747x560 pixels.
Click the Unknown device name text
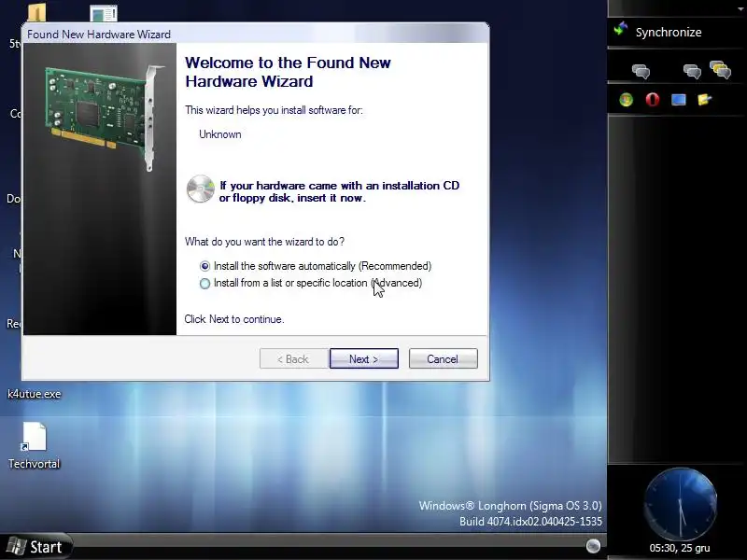(220, 134)
